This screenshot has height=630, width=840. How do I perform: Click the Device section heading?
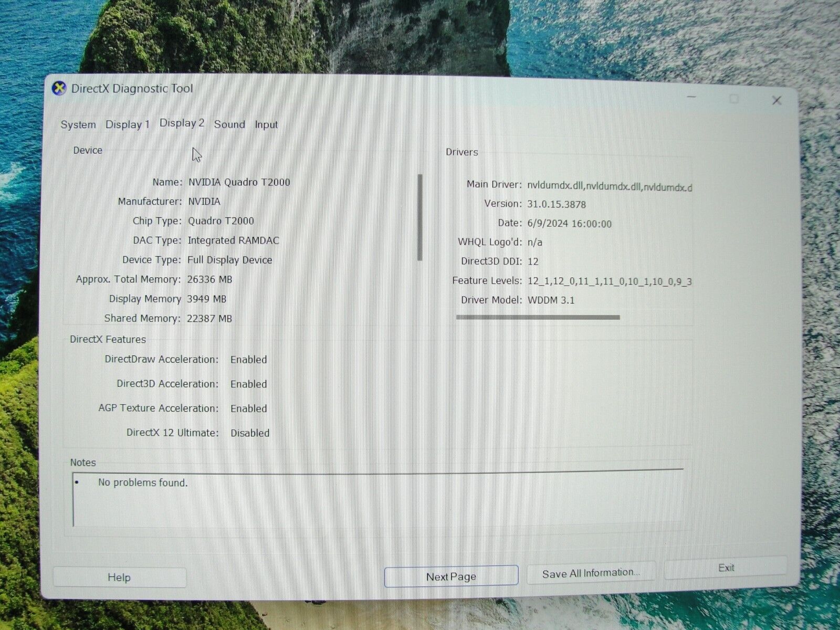[x=88, y=150]
